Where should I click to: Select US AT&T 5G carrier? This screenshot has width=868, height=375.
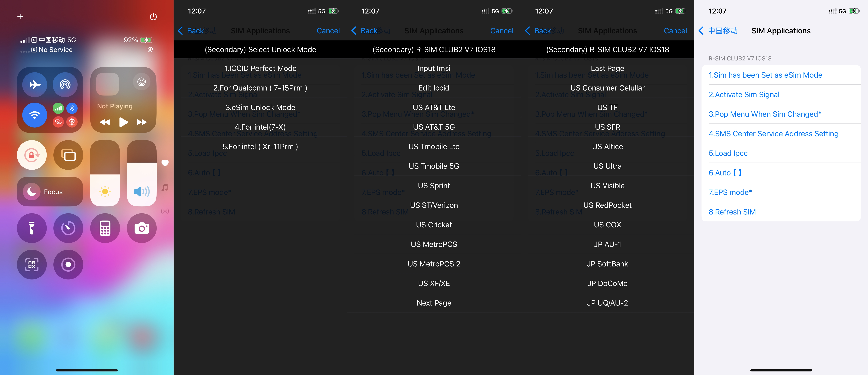(434, 127)
